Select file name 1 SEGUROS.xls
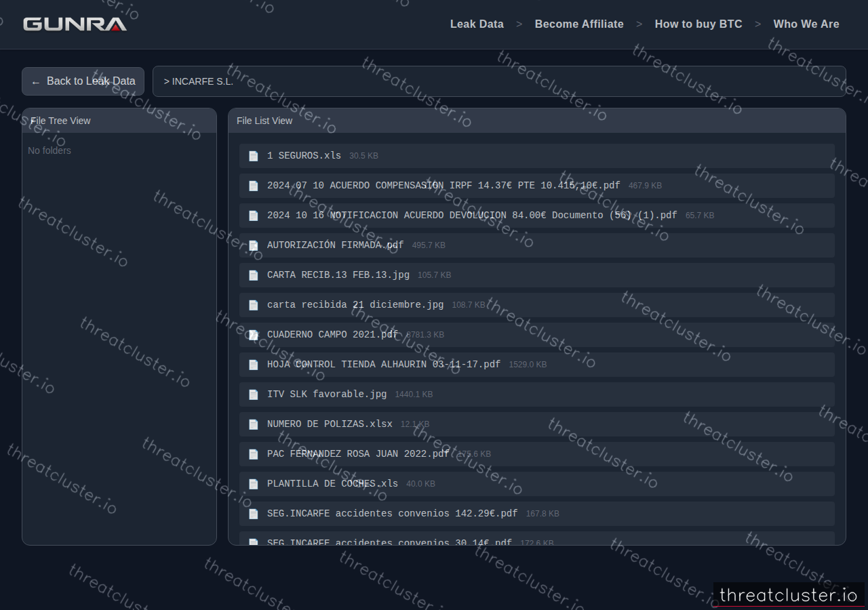868x610 pixels. click(x=304, y=156)
